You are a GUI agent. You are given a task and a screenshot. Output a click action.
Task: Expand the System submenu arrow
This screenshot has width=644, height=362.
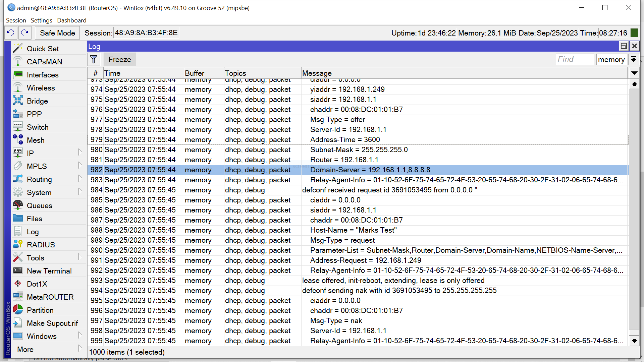[x=80, y=191]
